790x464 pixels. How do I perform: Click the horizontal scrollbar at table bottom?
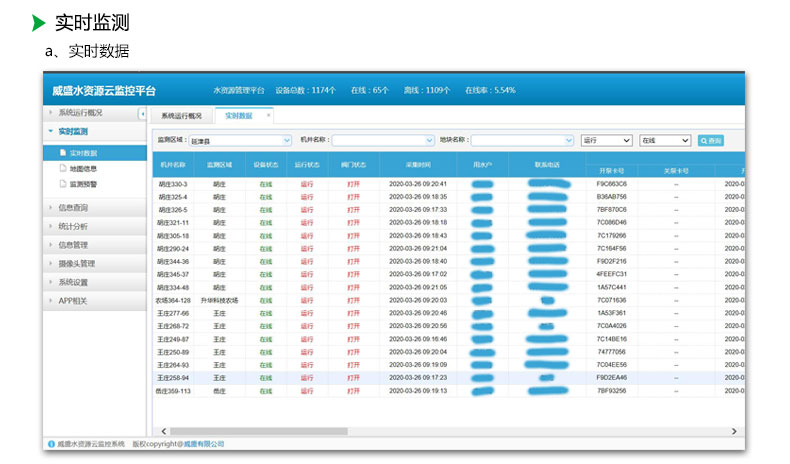pos(440,430)
